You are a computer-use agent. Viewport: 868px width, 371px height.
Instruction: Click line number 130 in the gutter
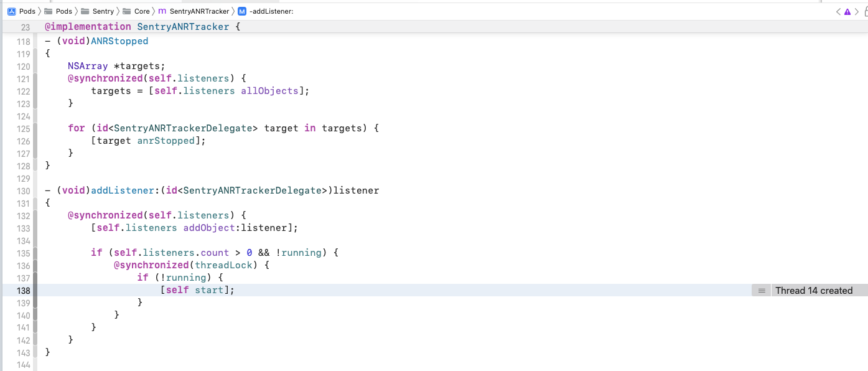coord(23,190)
